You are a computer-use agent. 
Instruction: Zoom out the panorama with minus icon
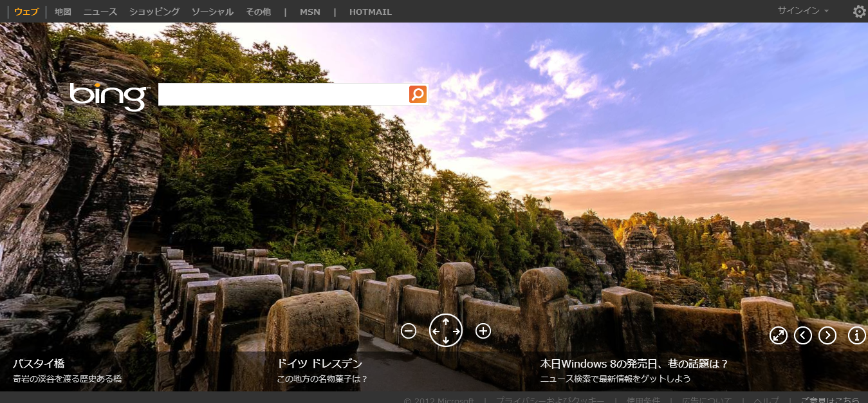[x=409, y=331]
